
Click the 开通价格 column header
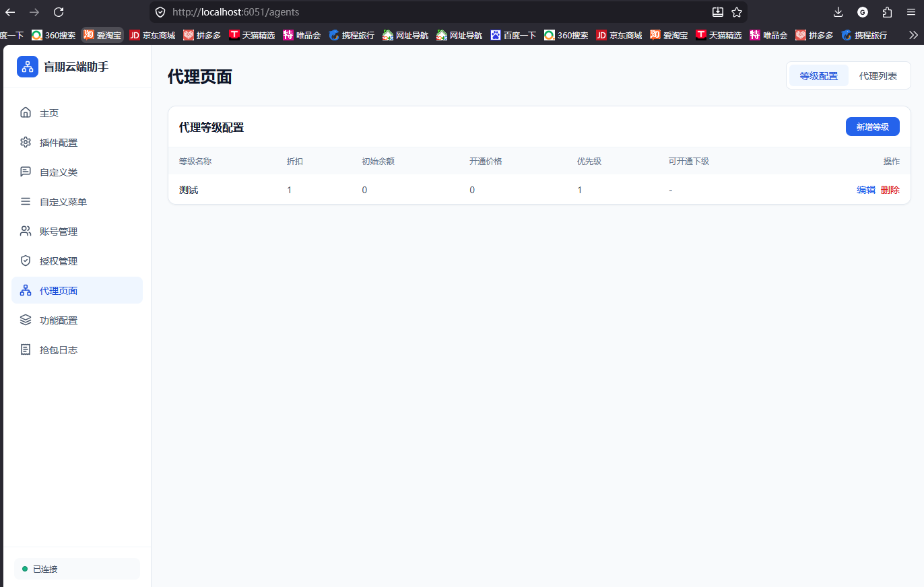486,162
